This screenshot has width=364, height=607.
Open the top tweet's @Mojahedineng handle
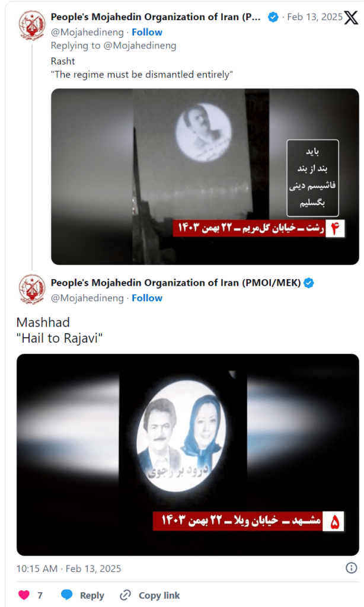tap(87, 32)
